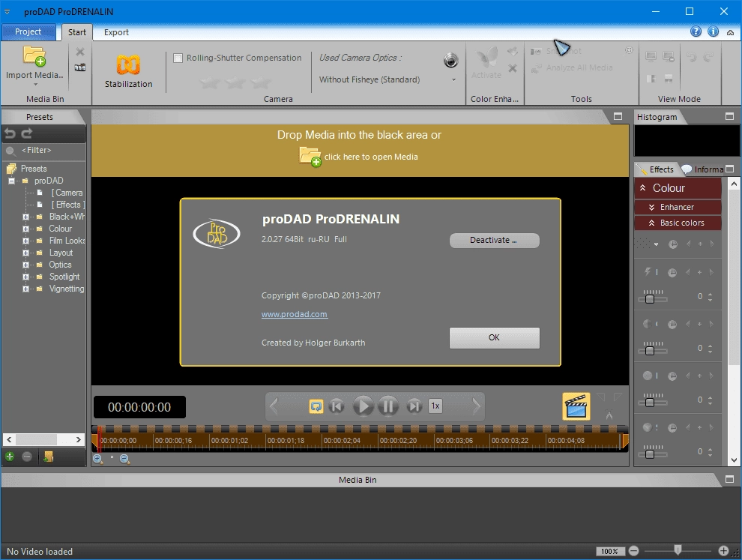Select the Presets tab

pyautogui.click(x=40, y=117)
